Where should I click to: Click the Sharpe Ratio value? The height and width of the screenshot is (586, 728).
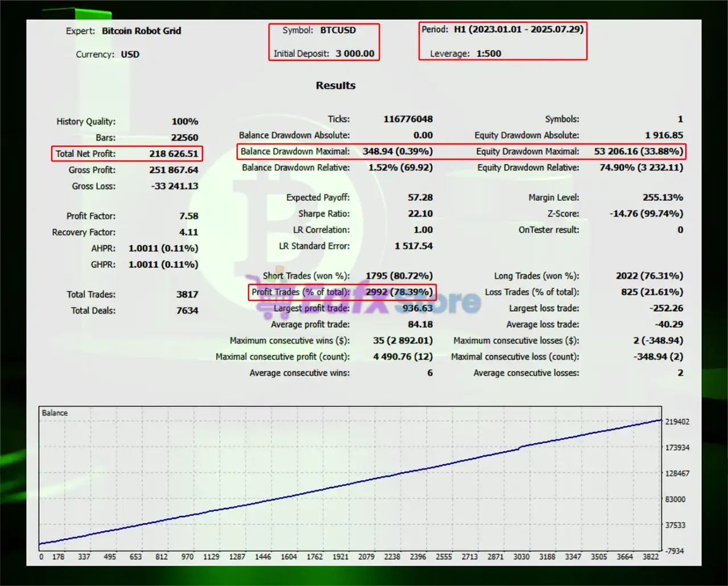point(420,213)
